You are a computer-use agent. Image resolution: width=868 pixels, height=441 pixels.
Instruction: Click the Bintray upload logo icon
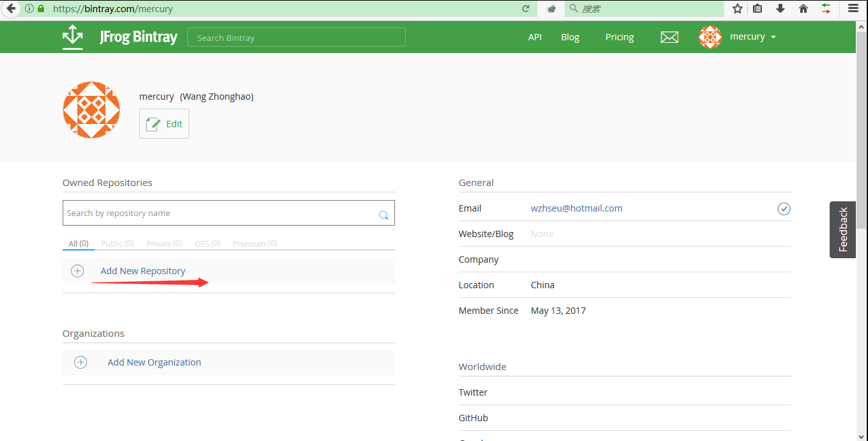(x=72, y=37)
